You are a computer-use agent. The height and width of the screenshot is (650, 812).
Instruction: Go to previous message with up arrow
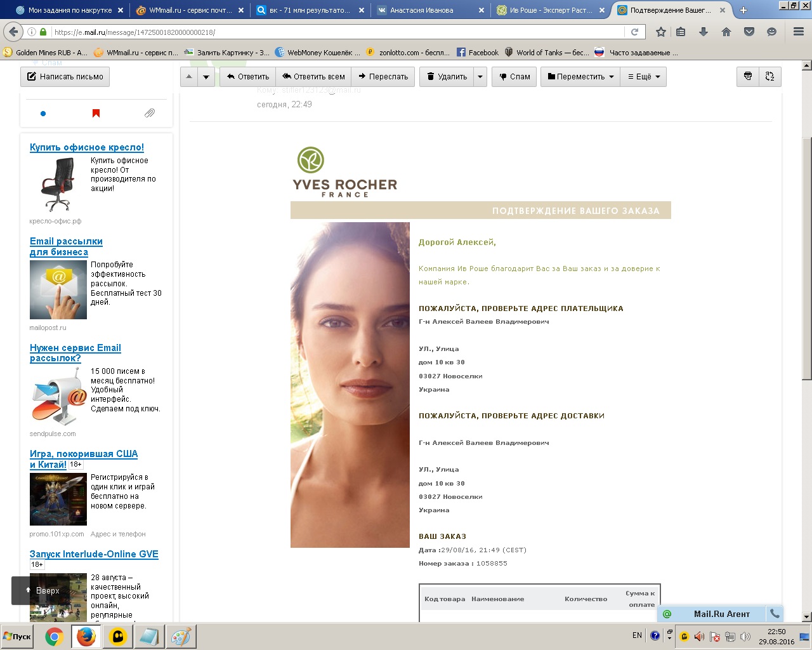(189, 77)
